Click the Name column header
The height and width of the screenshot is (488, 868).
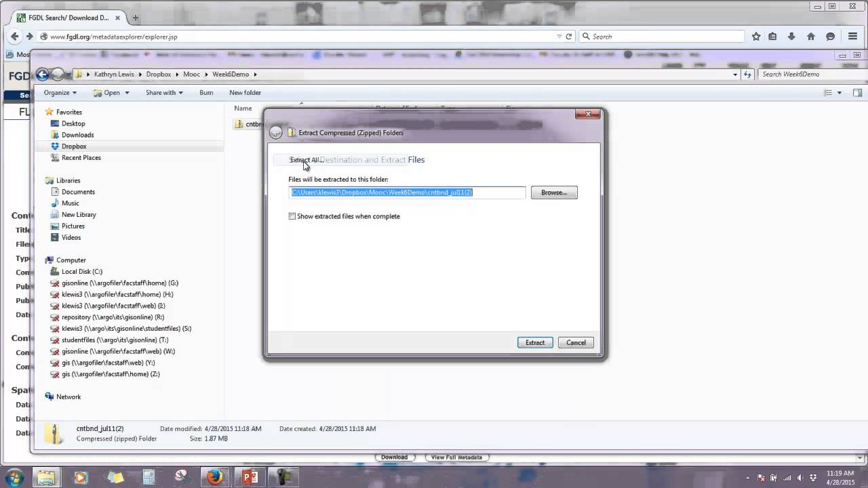[243, 108]
